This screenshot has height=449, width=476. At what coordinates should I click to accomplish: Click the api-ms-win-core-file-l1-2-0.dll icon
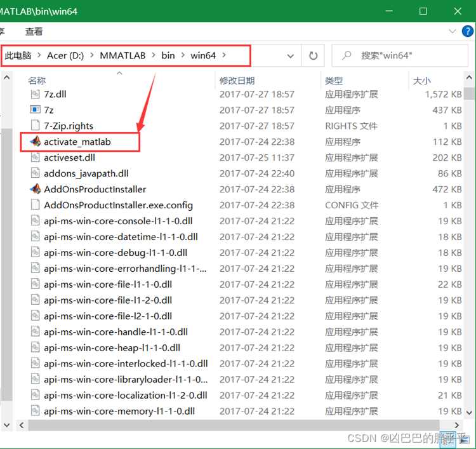point(35,300)
